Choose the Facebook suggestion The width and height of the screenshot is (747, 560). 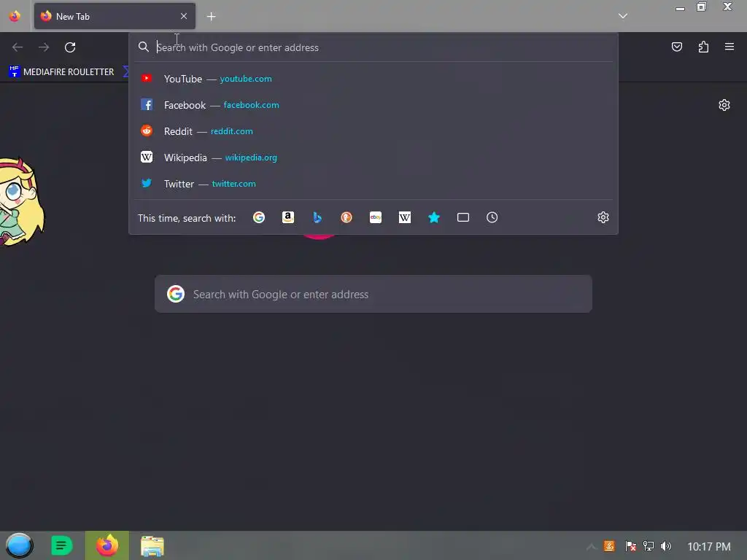click(373, 105)
